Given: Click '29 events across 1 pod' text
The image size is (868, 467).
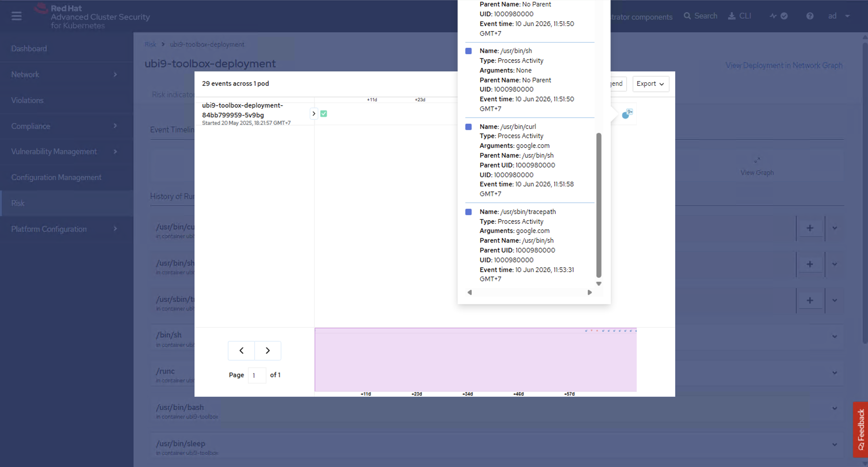Looking at the screenshot, I should point(235,84).
